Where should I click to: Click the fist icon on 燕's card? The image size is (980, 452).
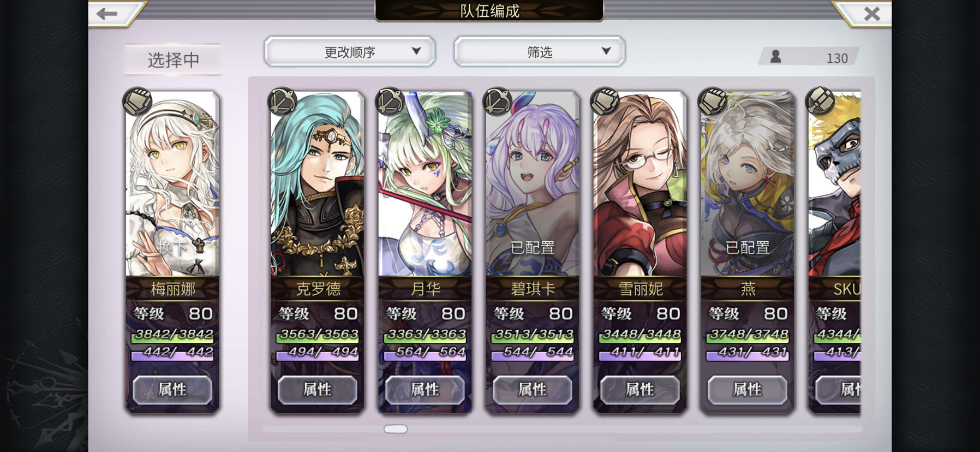(x=712, y=102)
